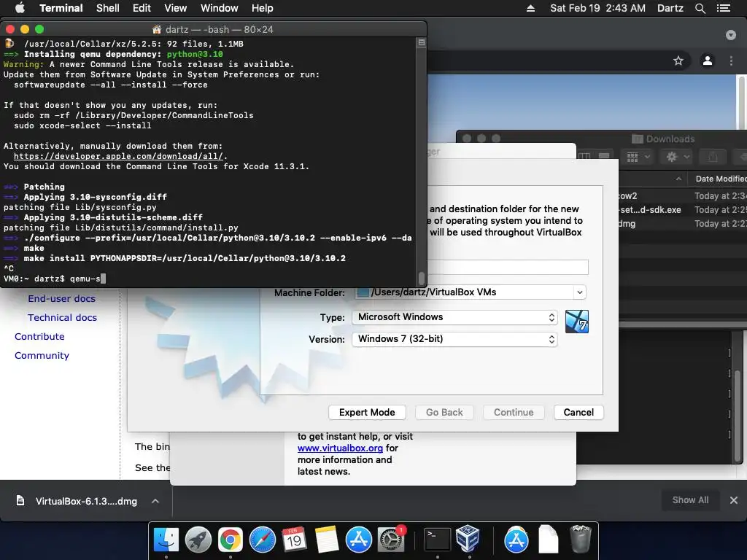Click the Go Back button
The height and width of the screenshot is (560, 747).
pyautogui.click(x=444, y=413)
